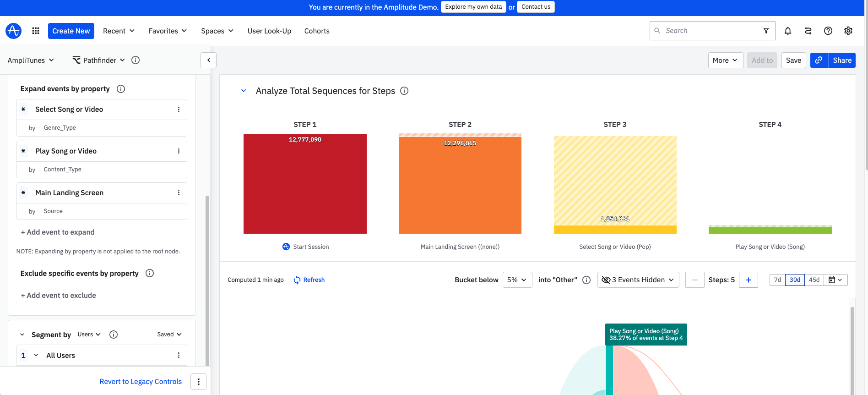Select the 7d date range

[x=777, y=280]
